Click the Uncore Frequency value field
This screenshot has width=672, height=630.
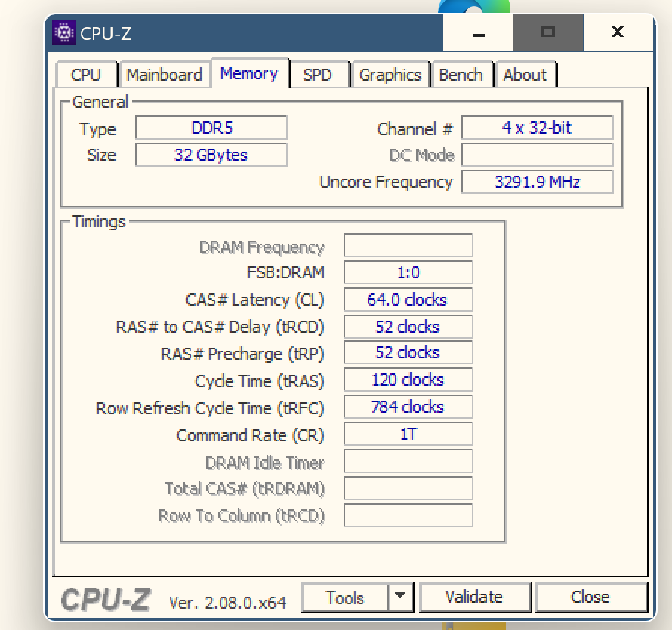(538, 182)
